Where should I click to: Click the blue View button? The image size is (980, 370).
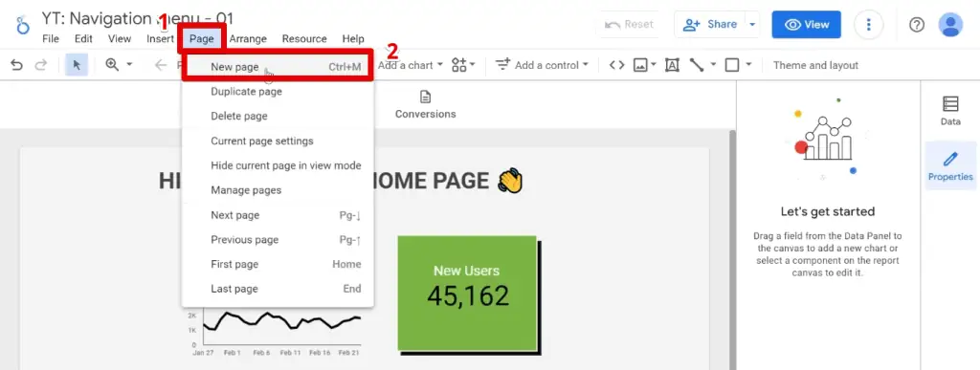click(806, 25)
